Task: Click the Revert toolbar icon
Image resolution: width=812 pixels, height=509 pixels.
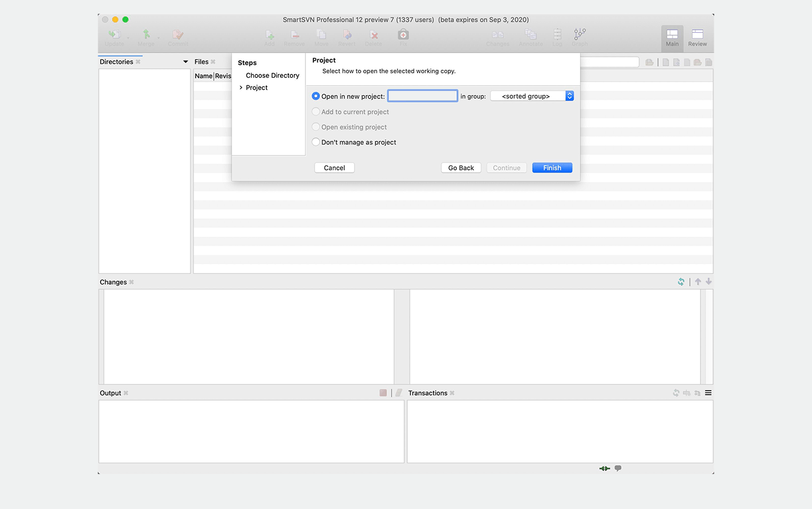Action: point(347,35)
